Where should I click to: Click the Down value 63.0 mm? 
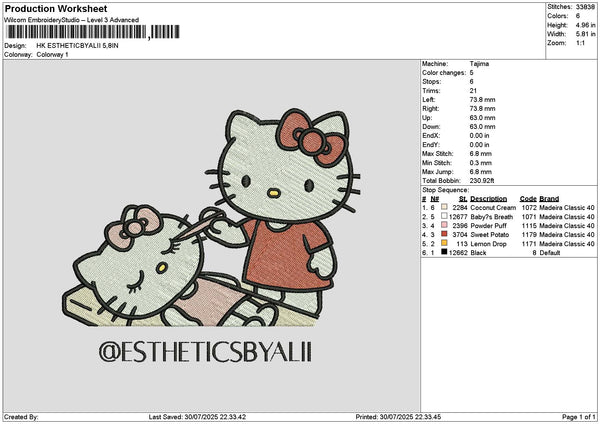tap(482, 127)
